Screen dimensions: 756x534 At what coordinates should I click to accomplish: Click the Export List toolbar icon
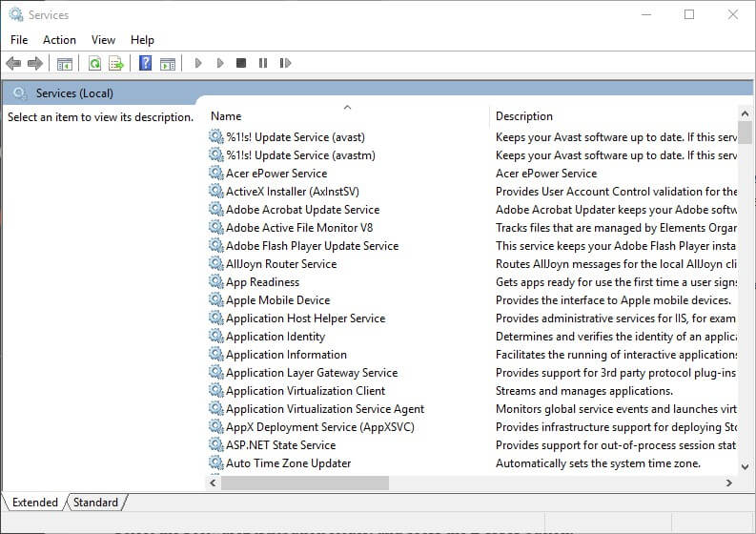click(116, 63)
